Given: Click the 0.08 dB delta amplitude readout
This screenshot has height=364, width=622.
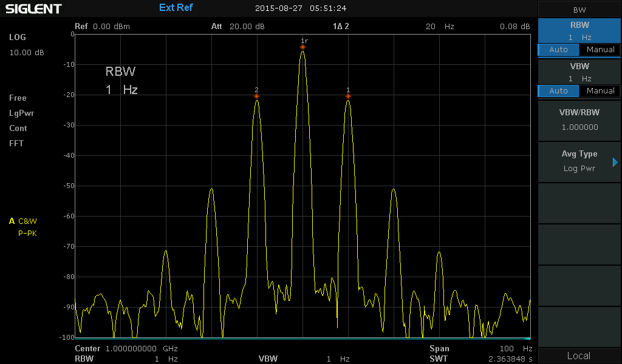Looking at the screenshot, I should [x=515, y=27].
